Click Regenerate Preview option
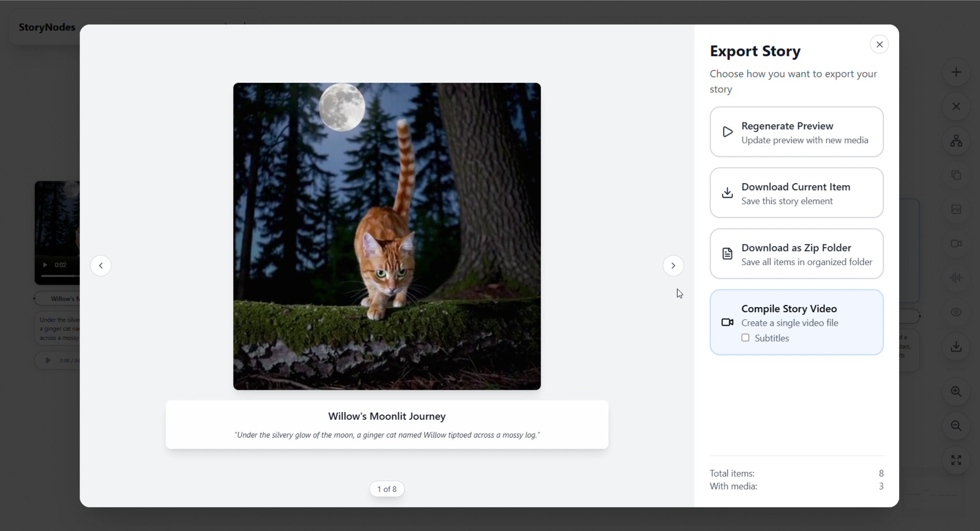Screen dimensions: 980x531 [796, 132]
